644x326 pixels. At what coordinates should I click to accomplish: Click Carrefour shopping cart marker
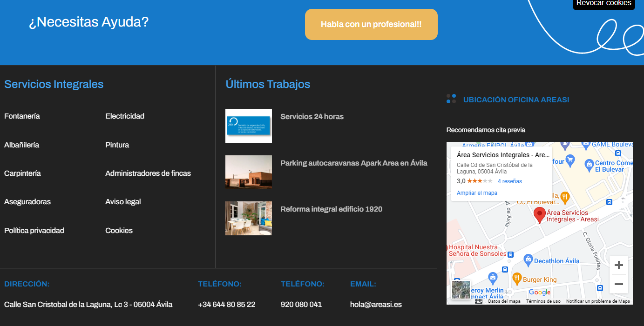coord(571,161)
